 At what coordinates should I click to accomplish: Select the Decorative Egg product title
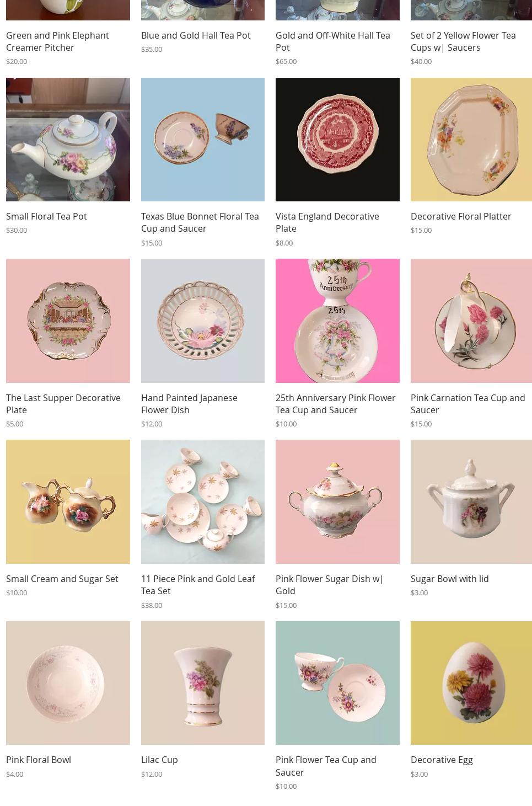tap(442, 760)
